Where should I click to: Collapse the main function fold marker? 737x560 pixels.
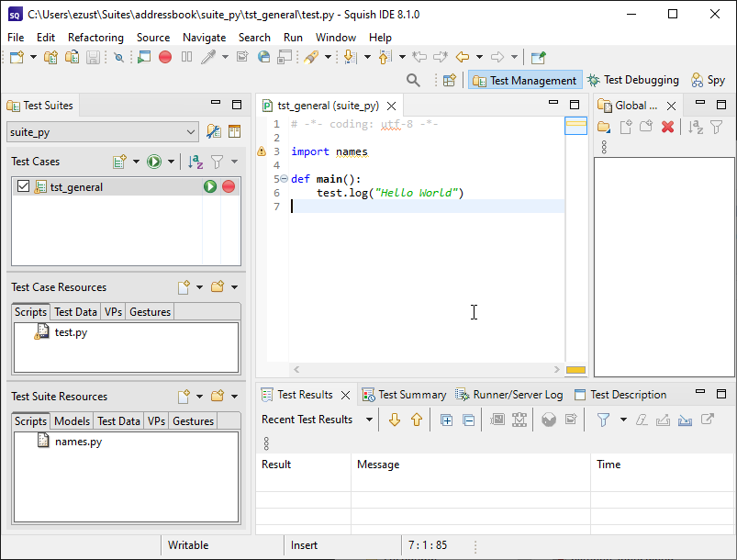pyautogui.click(x=283, y=179)
